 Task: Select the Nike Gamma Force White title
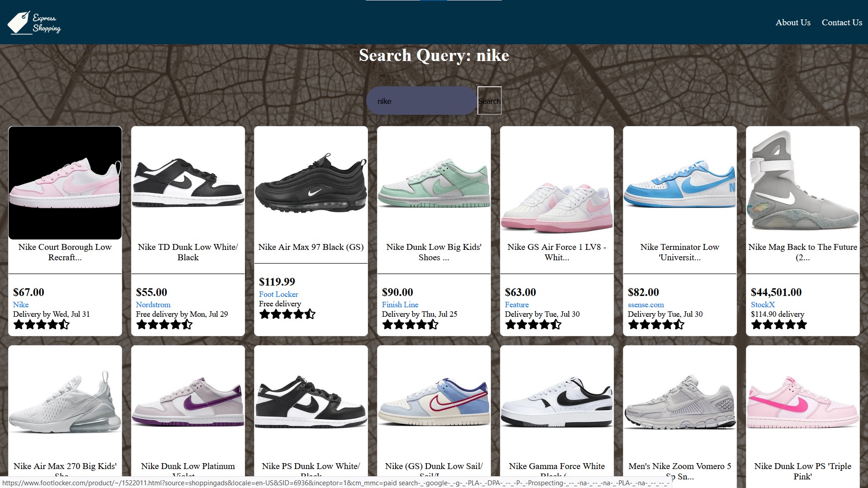557,470
